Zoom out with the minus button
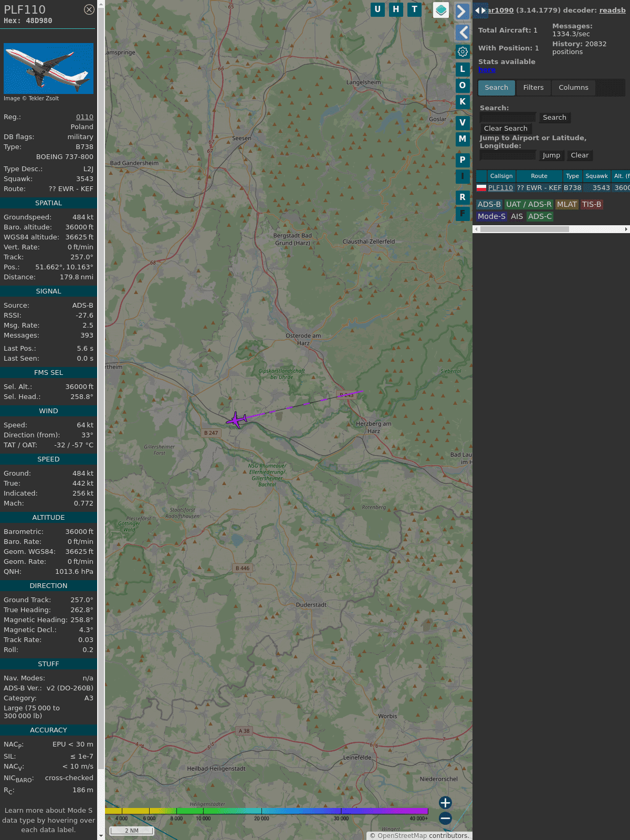Image resolution: width=630 pixels, height=840 pixels. (x=445, y=818)
